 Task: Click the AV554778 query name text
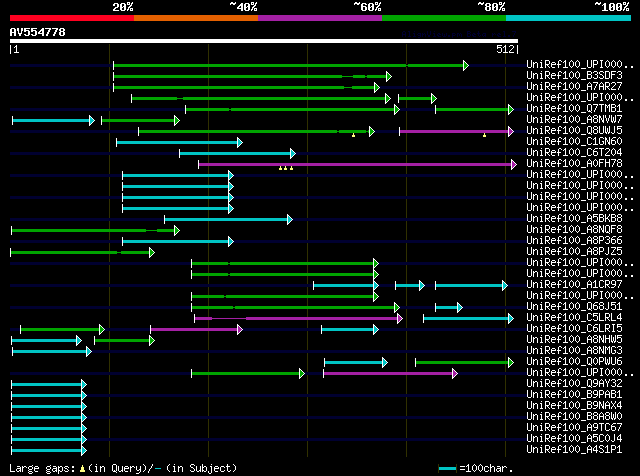tap(38, 32)
